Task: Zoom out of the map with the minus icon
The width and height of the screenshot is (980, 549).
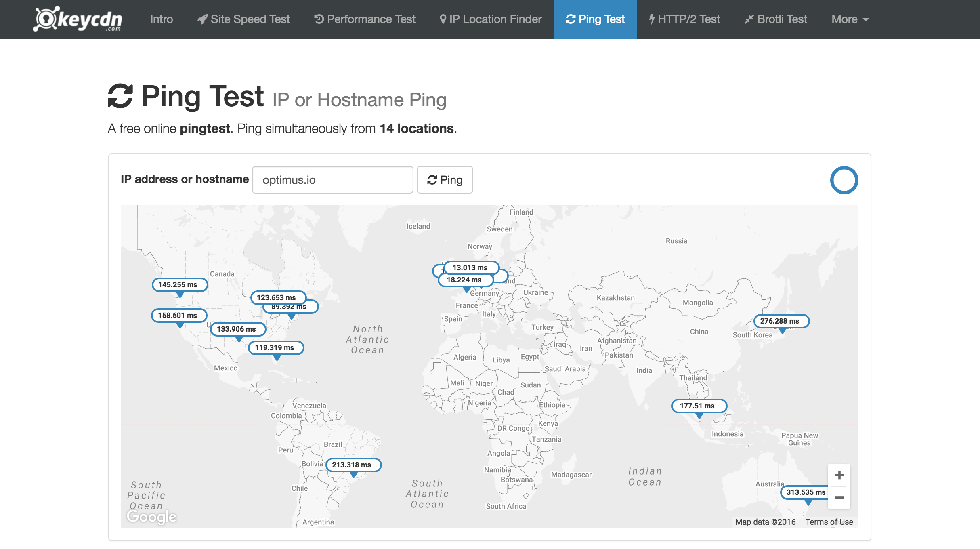Action: point(839,498)
